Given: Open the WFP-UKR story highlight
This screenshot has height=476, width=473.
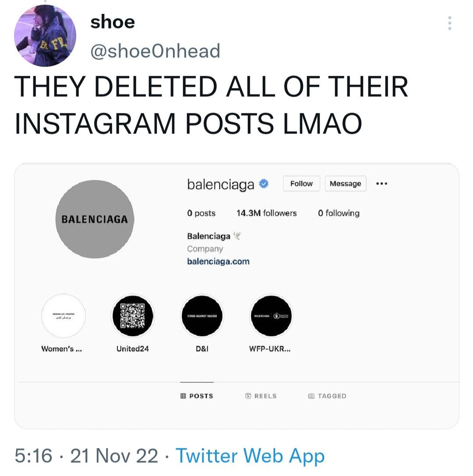Looking at the screenshot, I should [x=271, y=316].
